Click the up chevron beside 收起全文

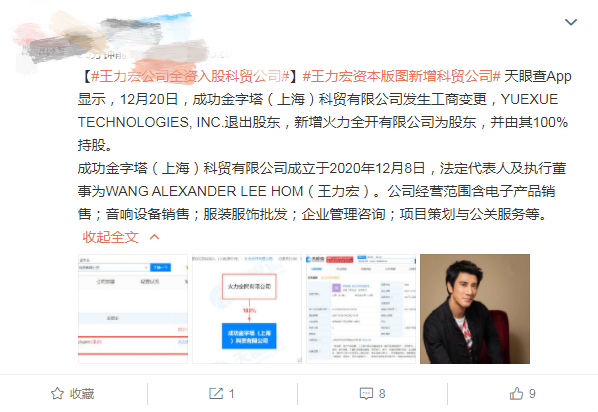click(154, 237)
